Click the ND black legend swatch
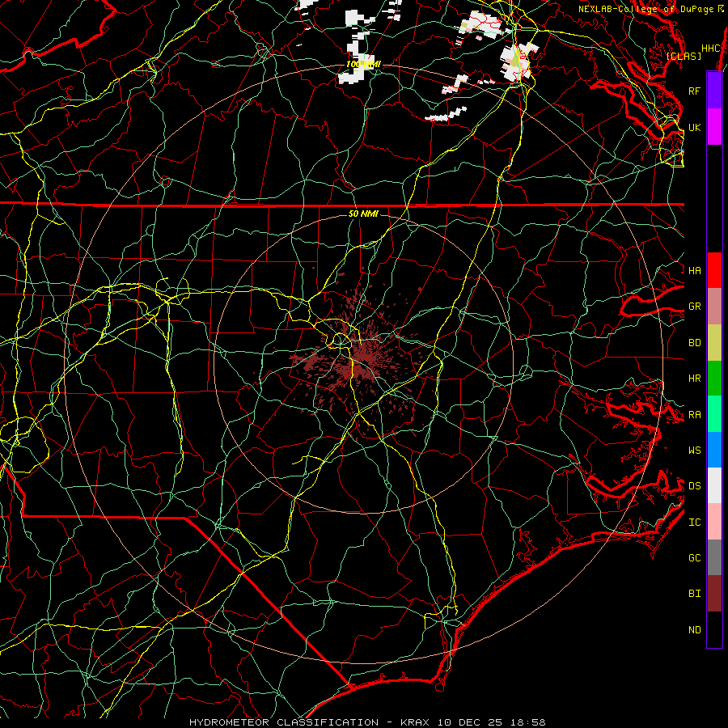This screenshot has width=728, height=728. 714,629
